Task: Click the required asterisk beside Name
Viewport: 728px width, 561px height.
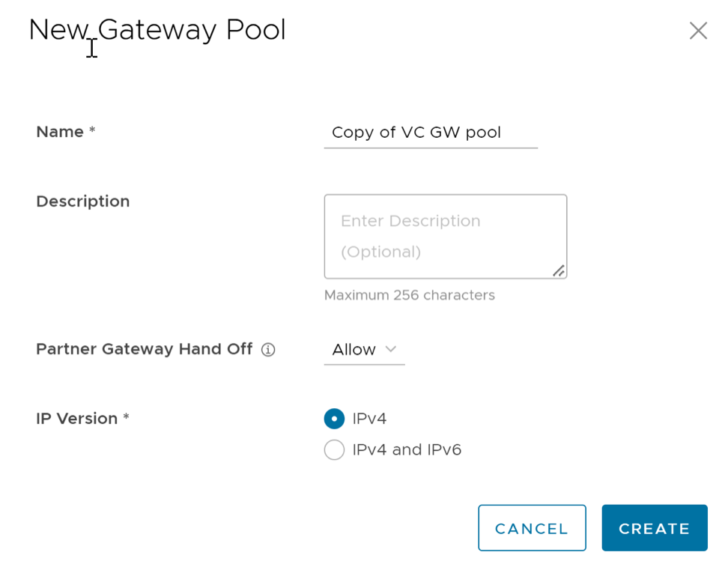Action: point(92,131)
